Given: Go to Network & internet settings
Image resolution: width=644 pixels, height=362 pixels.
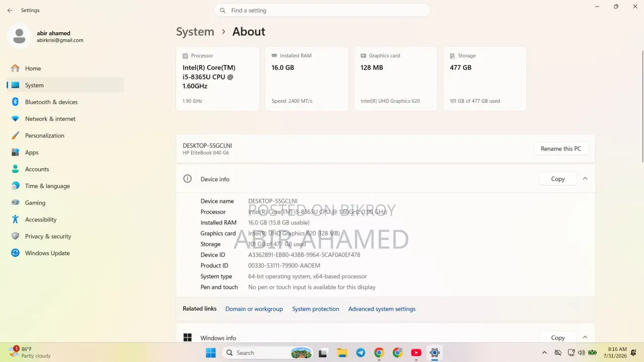Looking at the screenshot, I should coord(65,119).
